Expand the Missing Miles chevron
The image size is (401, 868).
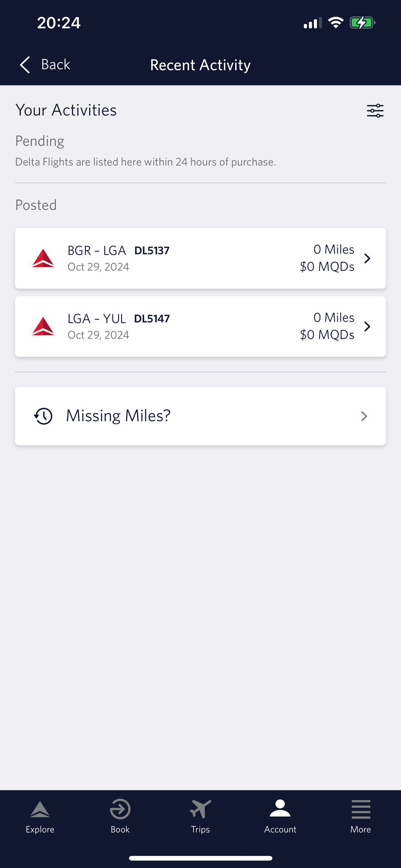click(x=364, y=417)
